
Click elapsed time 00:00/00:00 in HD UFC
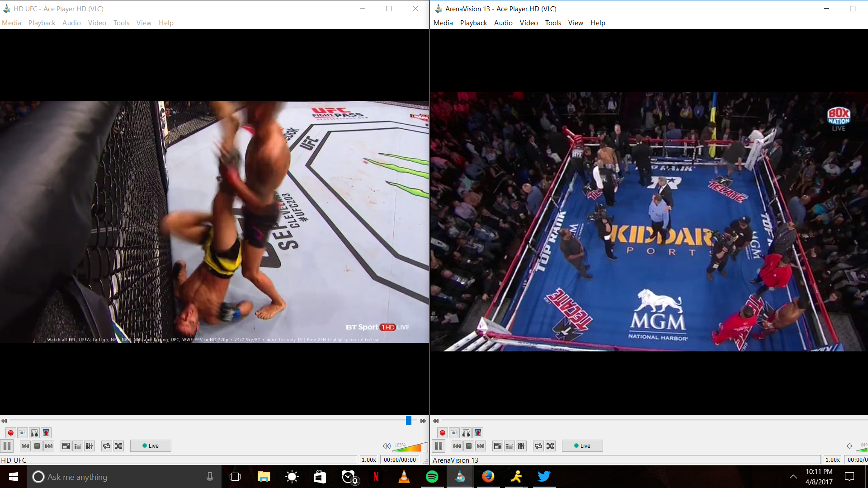pyautogui.click(x=400, y=460)
